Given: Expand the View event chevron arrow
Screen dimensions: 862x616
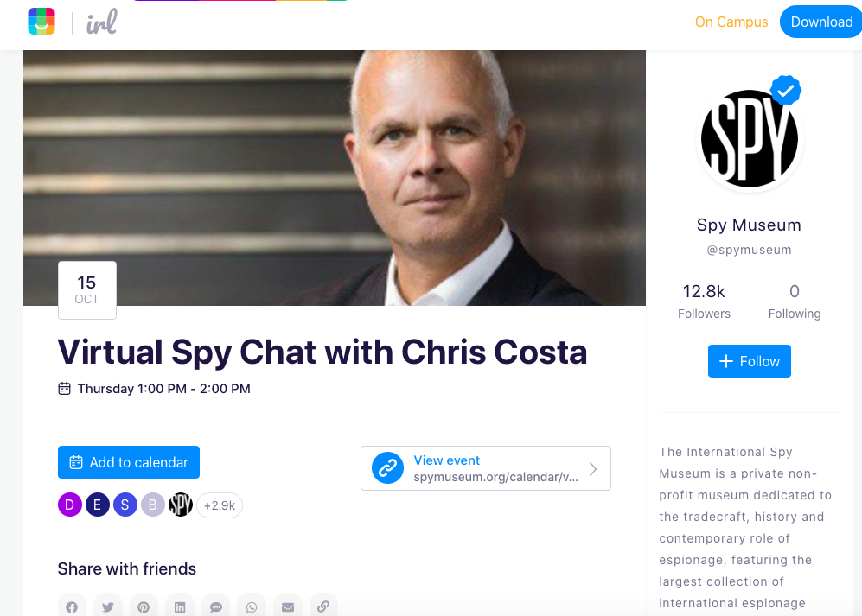Looking at the screenshot, I should tap(592, 469).
